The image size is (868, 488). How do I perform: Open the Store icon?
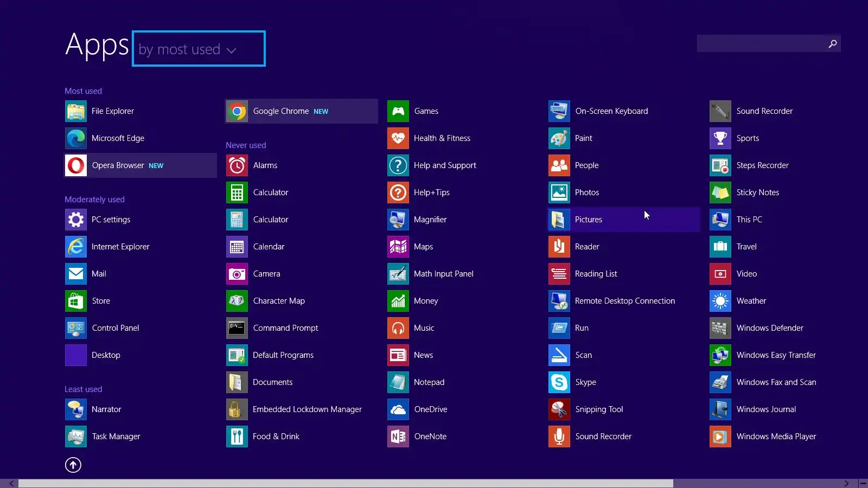point(76,301)
